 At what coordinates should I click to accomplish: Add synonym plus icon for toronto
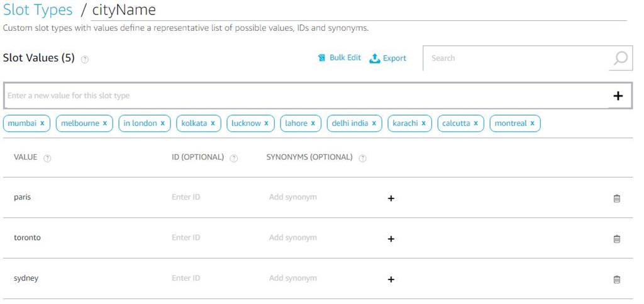point(391,239)
